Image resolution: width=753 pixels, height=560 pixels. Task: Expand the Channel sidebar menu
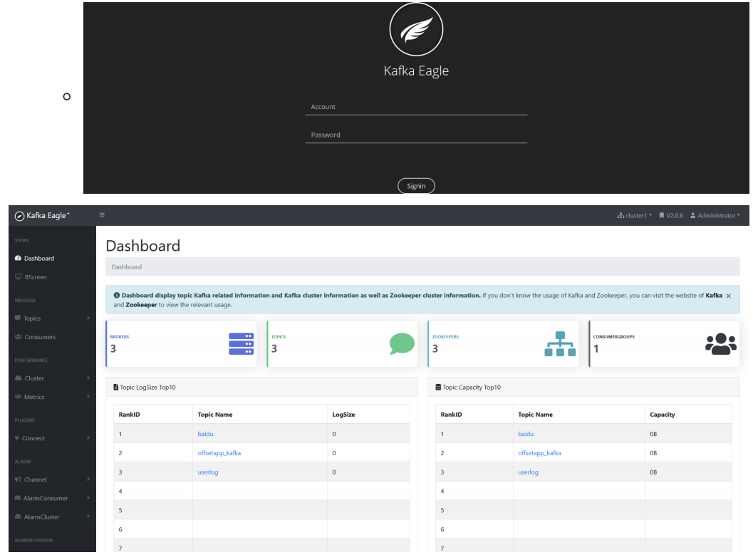(x=52, y=479)
